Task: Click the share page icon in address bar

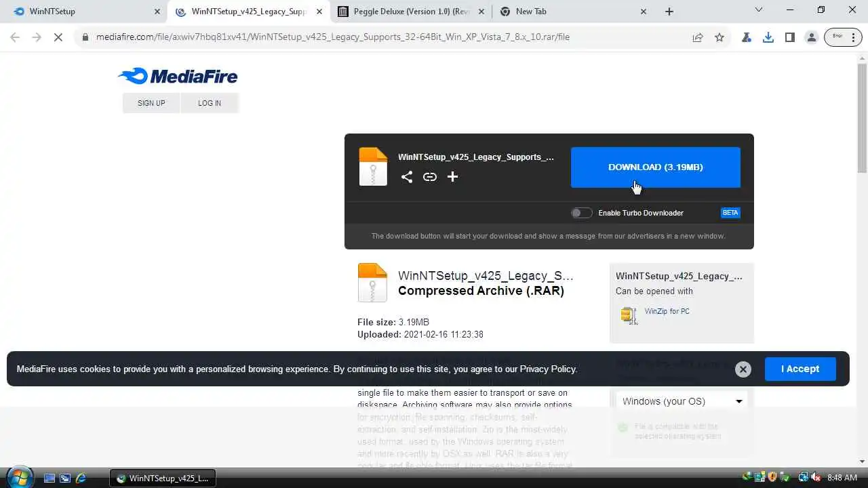Action: [698, 37]
